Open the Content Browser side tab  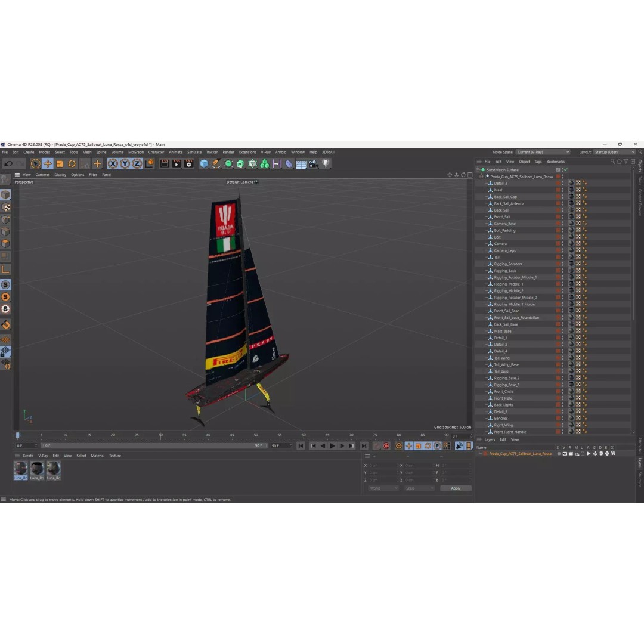tap(640, 202)
